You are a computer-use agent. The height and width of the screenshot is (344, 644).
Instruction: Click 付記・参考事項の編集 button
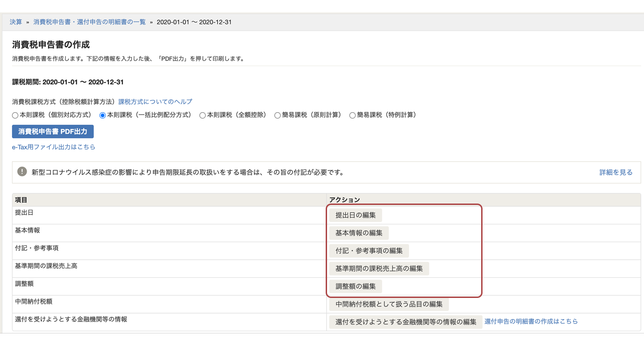[369, 251]
